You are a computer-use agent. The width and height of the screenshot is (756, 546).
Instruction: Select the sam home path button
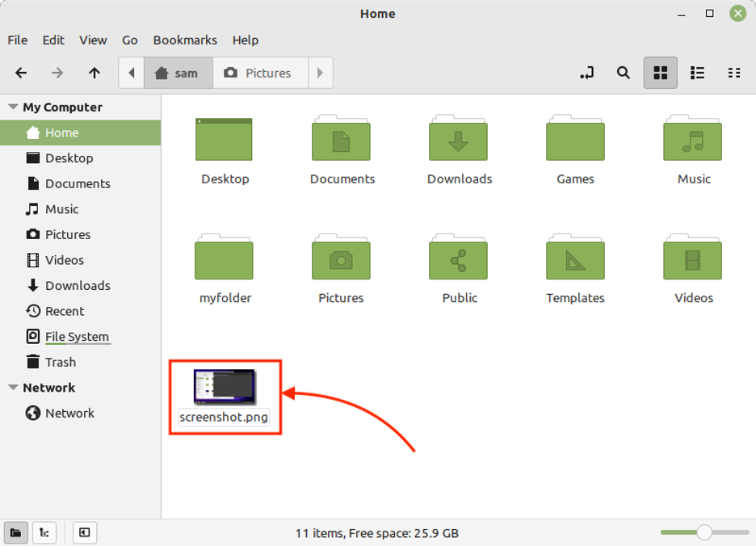point(178,73)
